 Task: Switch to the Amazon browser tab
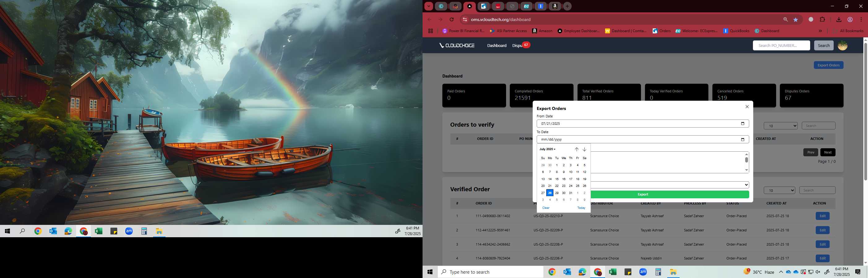[555, 6]
